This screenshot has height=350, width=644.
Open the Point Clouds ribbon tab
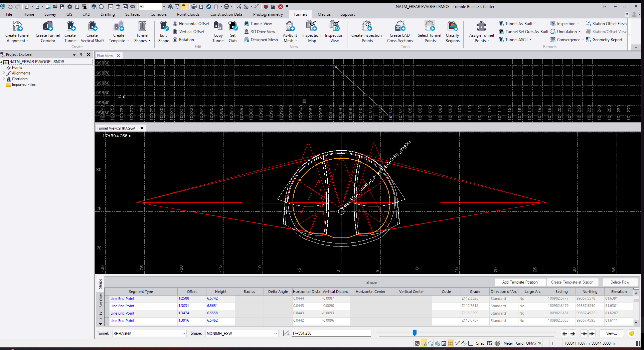[188, 14]
